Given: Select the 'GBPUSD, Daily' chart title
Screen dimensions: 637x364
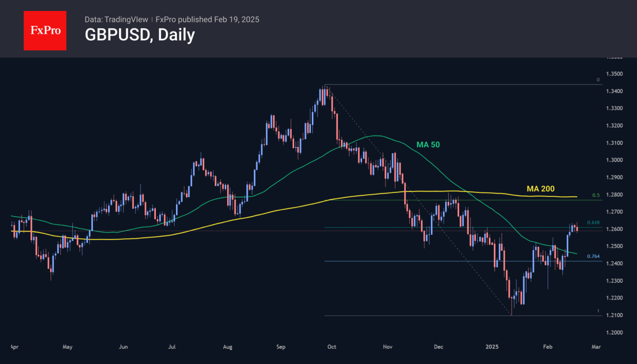Looking at the screenshot, I should click(x=140, y=35).
